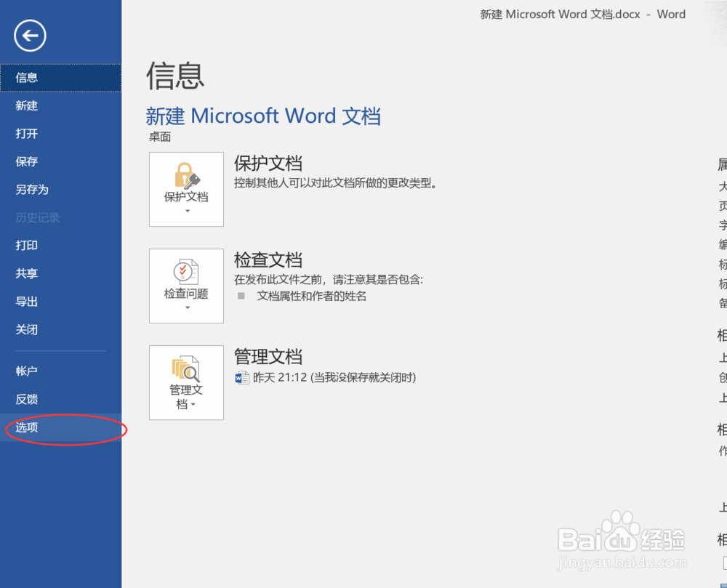
Task: Click the back arrow circle button
Action: point(30,36)
